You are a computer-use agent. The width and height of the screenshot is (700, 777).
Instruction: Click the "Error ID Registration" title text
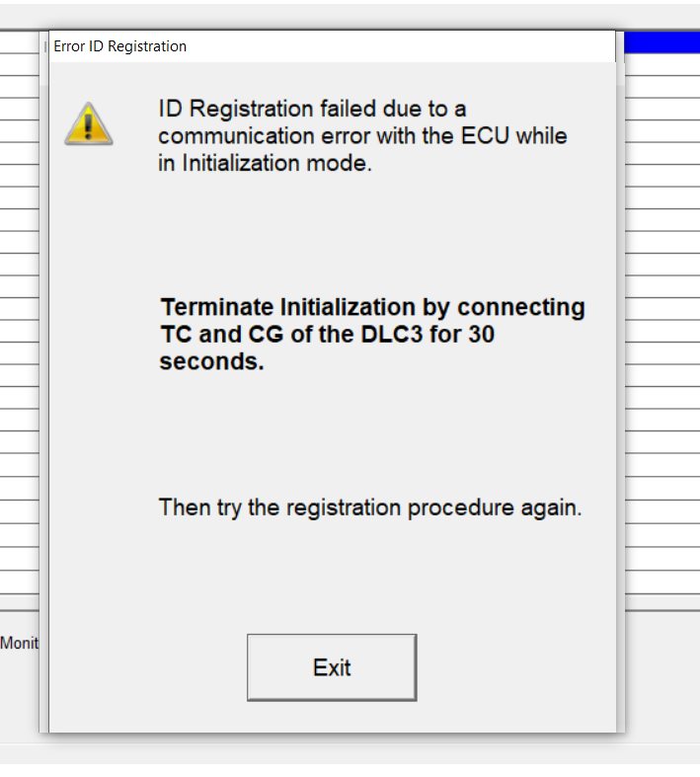119,46
